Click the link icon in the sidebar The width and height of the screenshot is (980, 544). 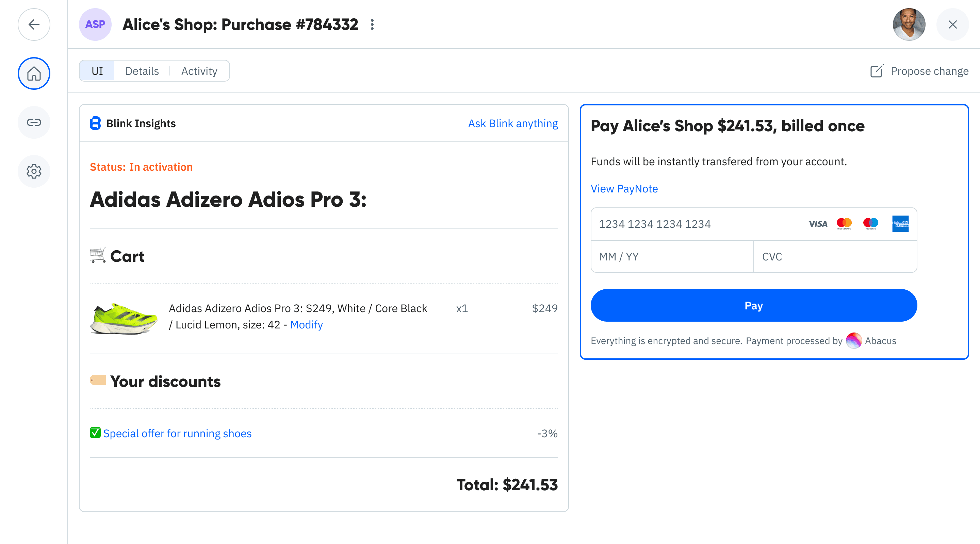[x=34, y=122]
